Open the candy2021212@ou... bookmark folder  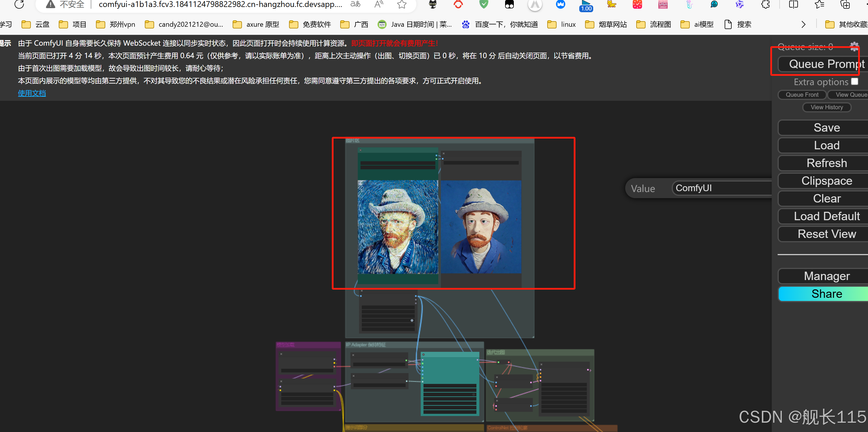click(184, 24)
